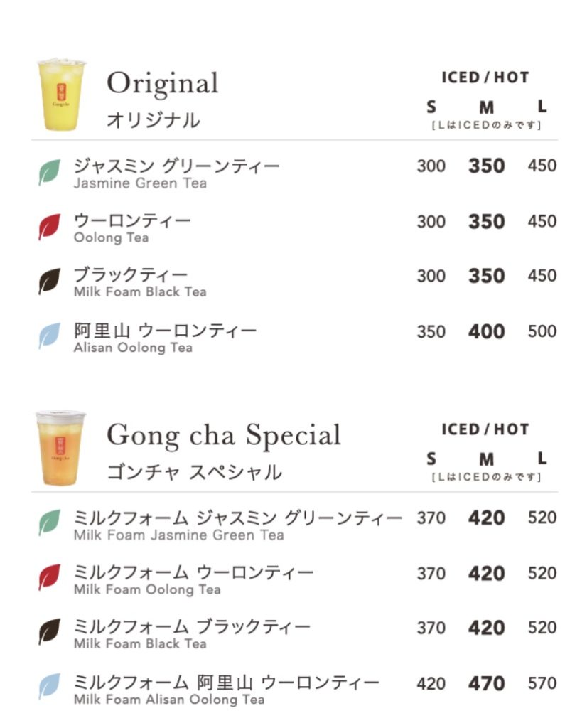The image size is (587, 728).
Task: Click the blue leaf beside Alisan Oolong Tea
Action: coord(49,336)
